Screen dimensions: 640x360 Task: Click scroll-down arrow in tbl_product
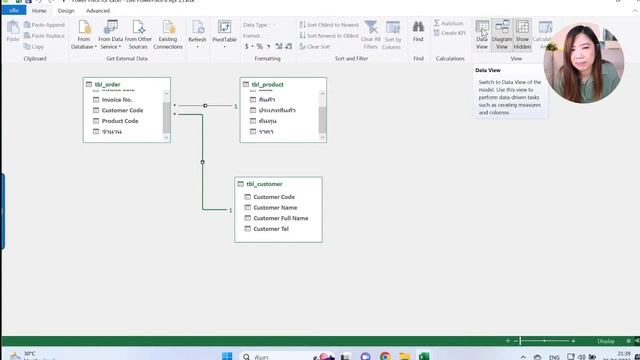[322, 138]
